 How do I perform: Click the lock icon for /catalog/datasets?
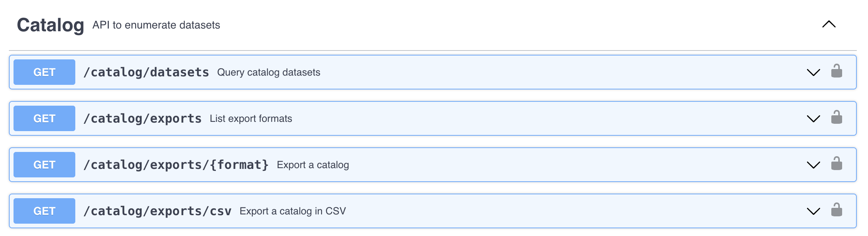click(836, 71)
